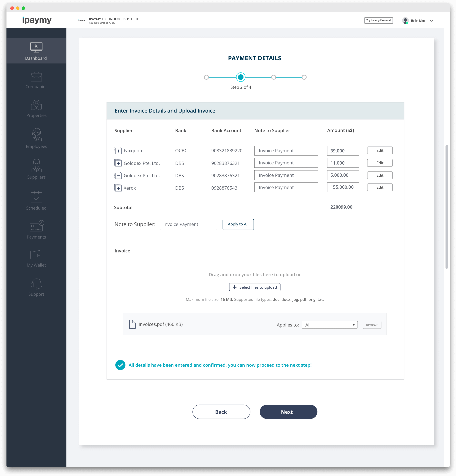
Task: Collapse the second Golddex Pte. Ltd. row
Action: pyautogui.click(x=118, y=175)
